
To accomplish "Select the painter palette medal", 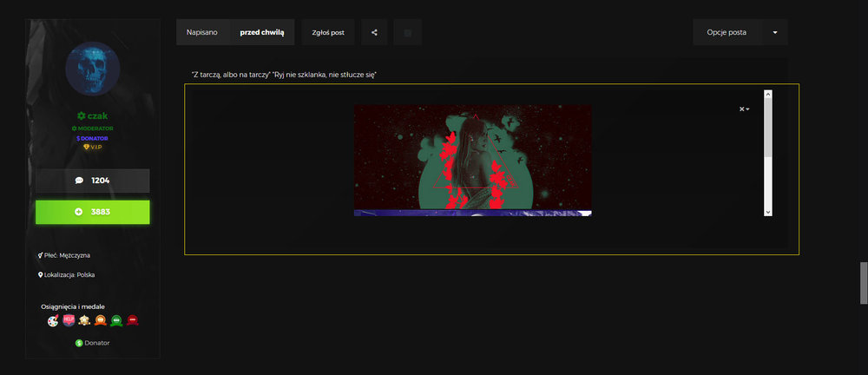I will coord(53,320).
